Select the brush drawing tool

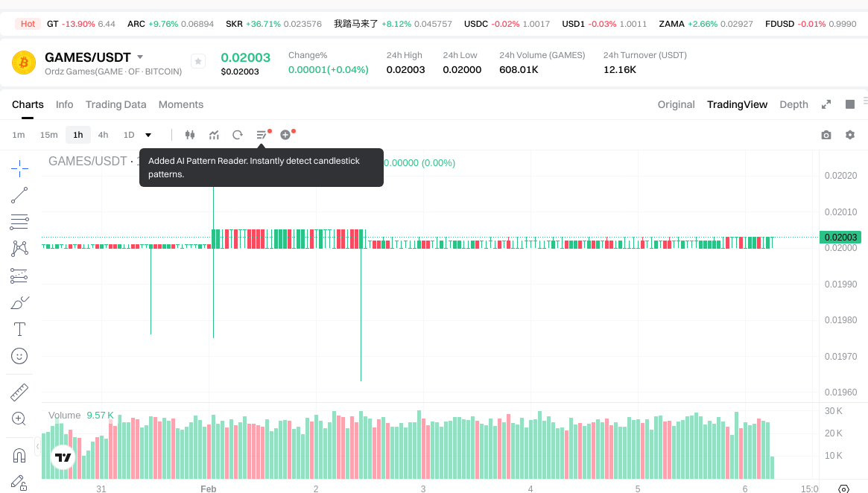point(19,302)
